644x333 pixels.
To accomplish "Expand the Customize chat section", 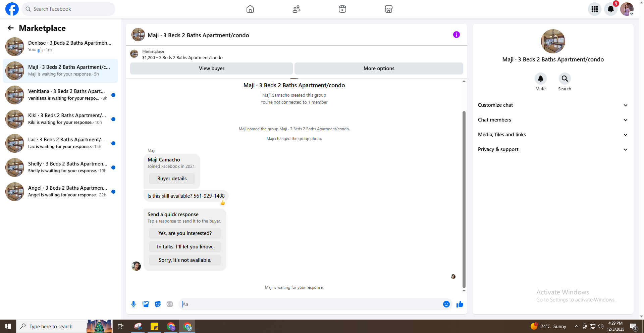I will [x=553, y=105].
